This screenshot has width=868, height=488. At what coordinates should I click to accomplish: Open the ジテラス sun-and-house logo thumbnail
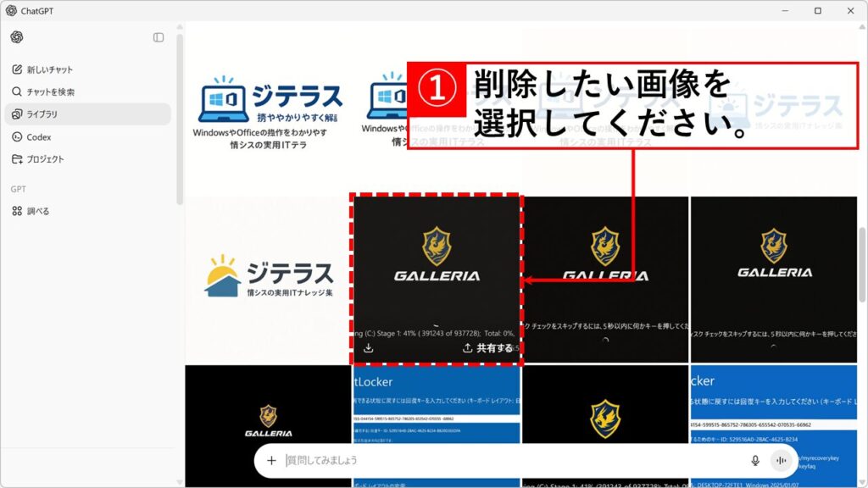click(x=269, y=278)
